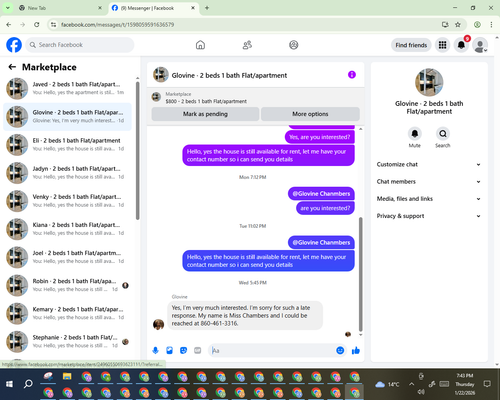Open the notifications bell

pyautogui.click(x=461, y=45)
